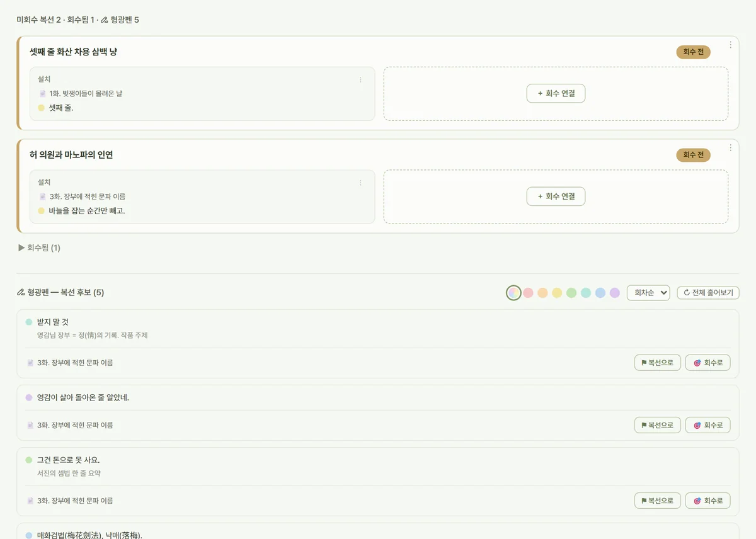Click document icon in '그건 돈으로 못 사요.' card

pos(30,501)
